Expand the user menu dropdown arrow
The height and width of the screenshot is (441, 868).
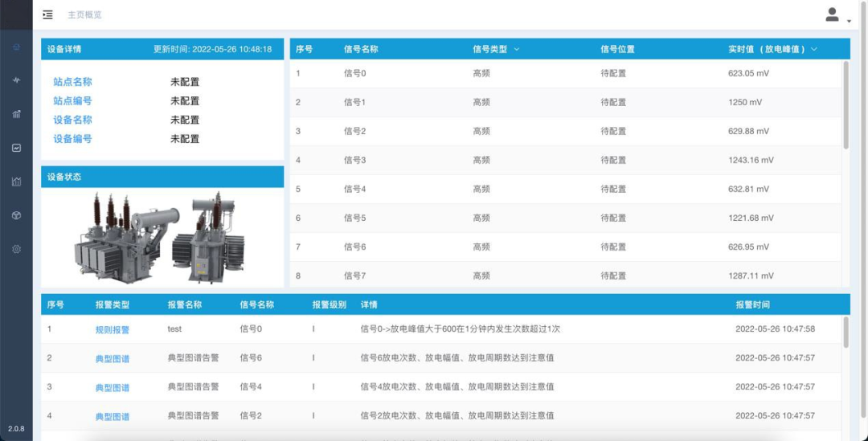tap(850, 22)
